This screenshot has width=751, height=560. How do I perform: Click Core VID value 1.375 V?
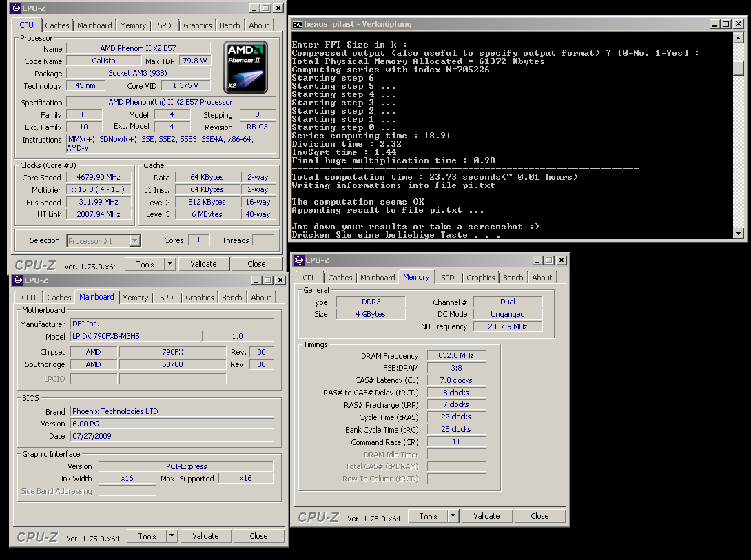point(185,85)
